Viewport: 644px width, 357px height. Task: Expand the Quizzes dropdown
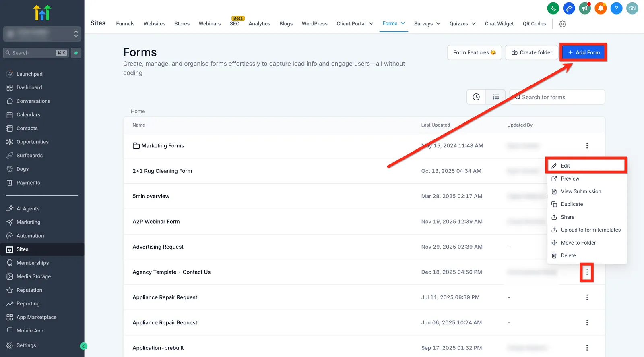coord(473,24)
